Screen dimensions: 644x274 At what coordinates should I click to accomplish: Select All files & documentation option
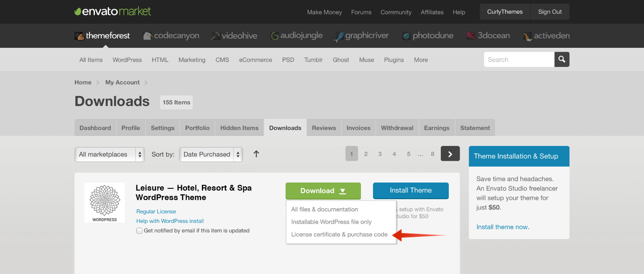pos(325,209)
